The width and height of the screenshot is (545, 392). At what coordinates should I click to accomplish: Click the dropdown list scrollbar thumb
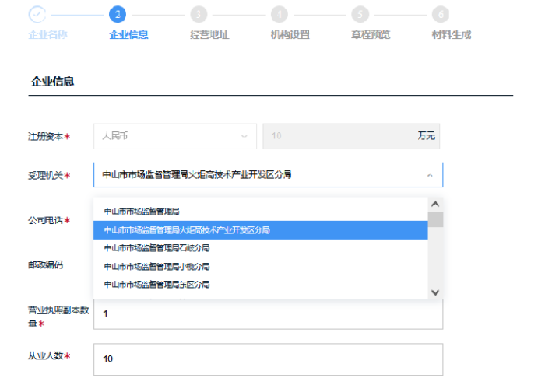click(435, 219)
